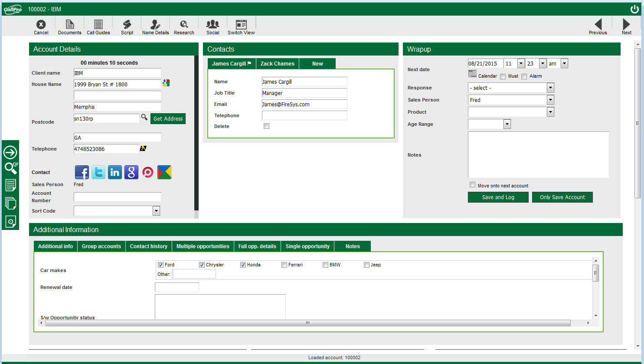Check the Jeep checkbox
The image size is (644, 364).
coord(366,265)
